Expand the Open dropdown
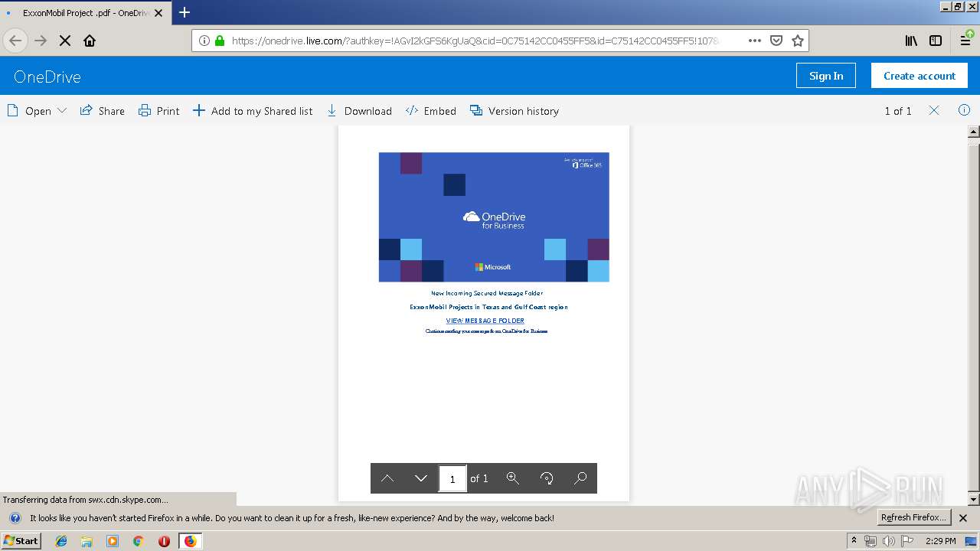The width and height of the screenshot is (980, 551). [37, 111]
